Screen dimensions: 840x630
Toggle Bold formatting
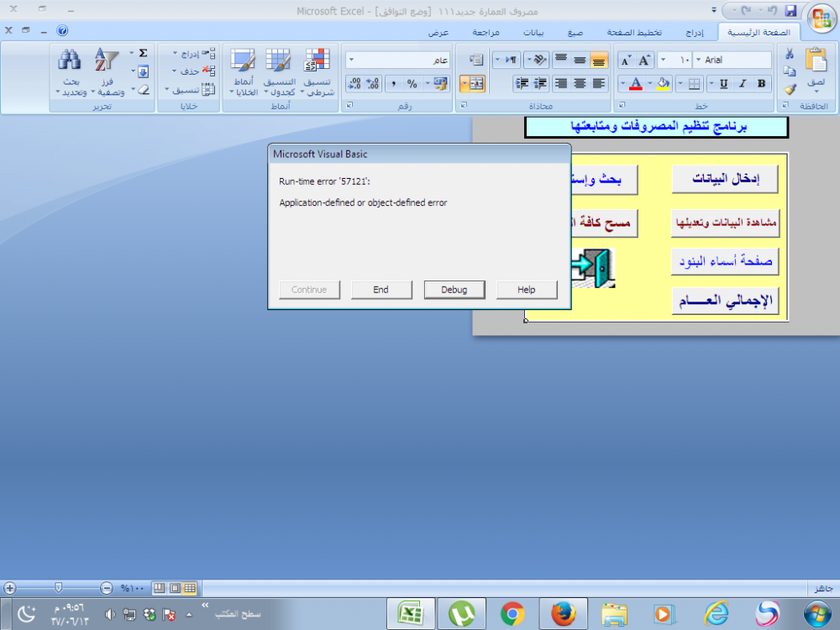[761, 84]
